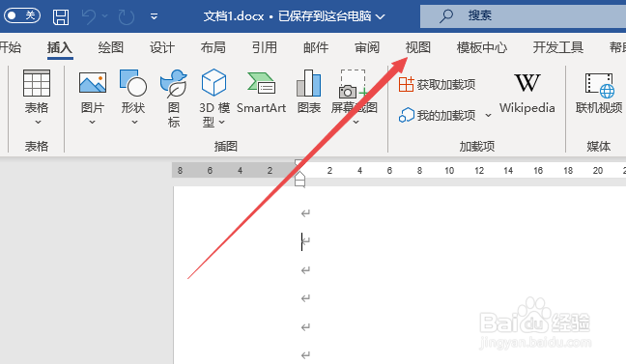Click the Redo icon
The width and height of the screenshot is (626, 364).
point(127,16)
